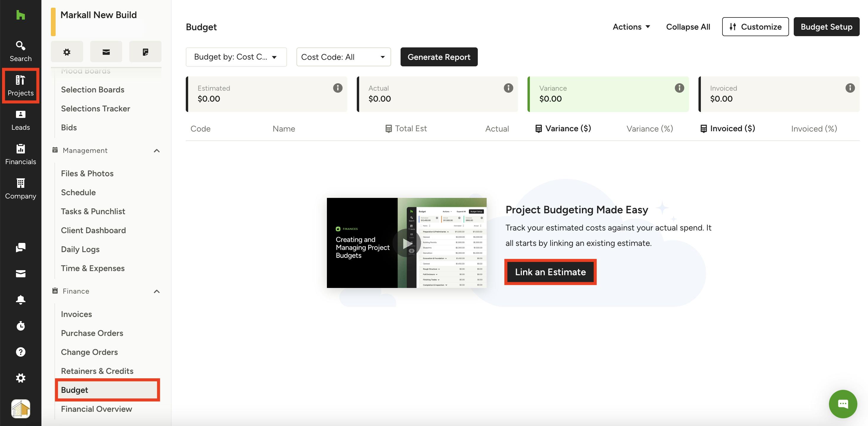868x426 pixels.
Task: Click the Link an Estimate button
Action: [x=550, y=272]
